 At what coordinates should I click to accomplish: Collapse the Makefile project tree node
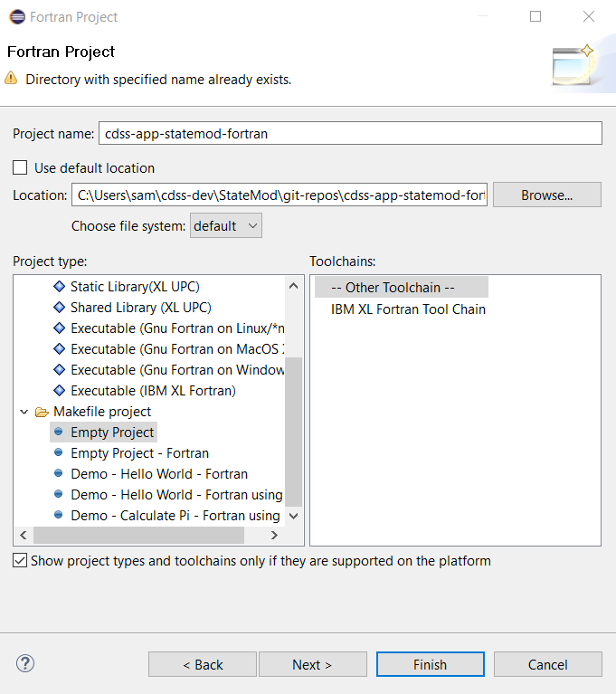click(23, 412)
